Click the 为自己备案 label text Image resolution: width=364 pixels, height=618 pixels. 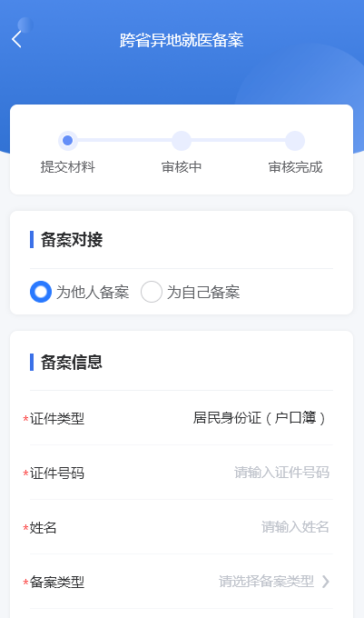[x=203, y=292]
